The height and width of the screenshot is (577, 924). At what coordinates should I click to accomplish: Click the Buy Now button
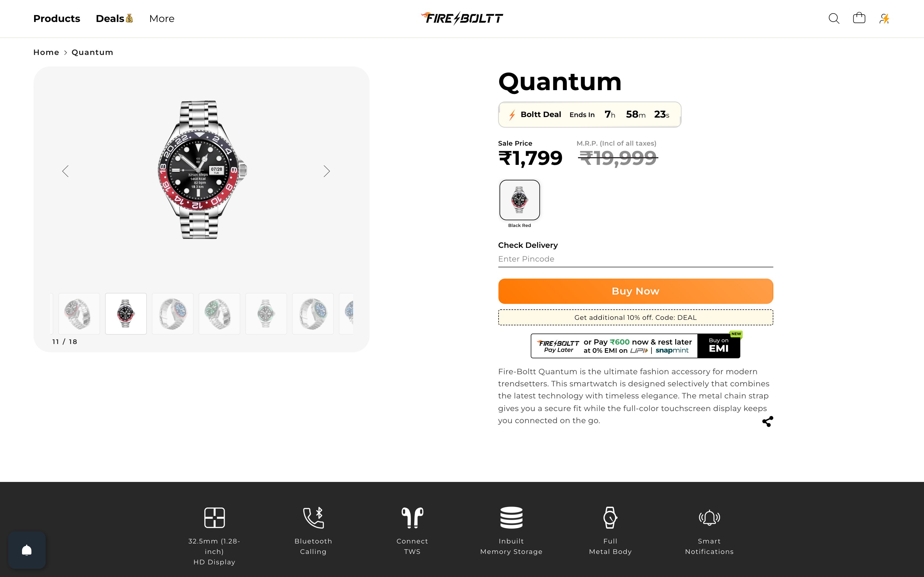pyautogui.click(x=635, y=291)
